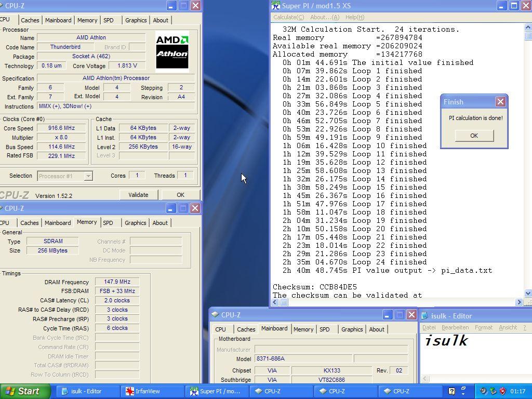Switch to Mainboard tab in top CPU-Z
The image size is (532, 399).
click(58, 20)
